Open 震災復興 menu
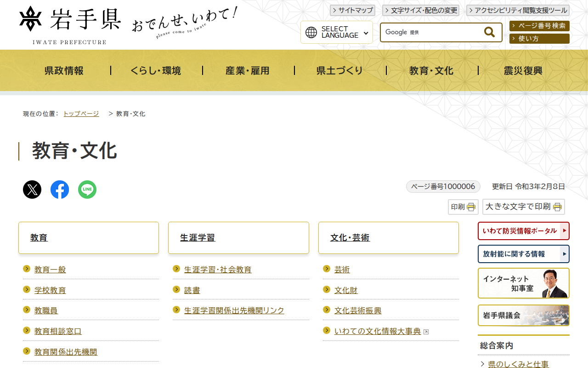This screenshot has width=588, height=368. coord(524,70)
